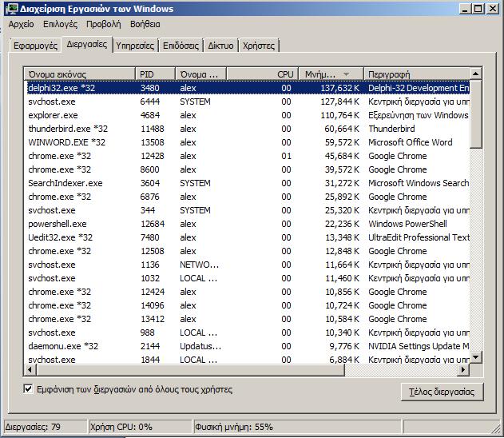The image size is (504, 438).
Task: Select svchost.exe with PID 6444
Action: click(x=248, y=102)
